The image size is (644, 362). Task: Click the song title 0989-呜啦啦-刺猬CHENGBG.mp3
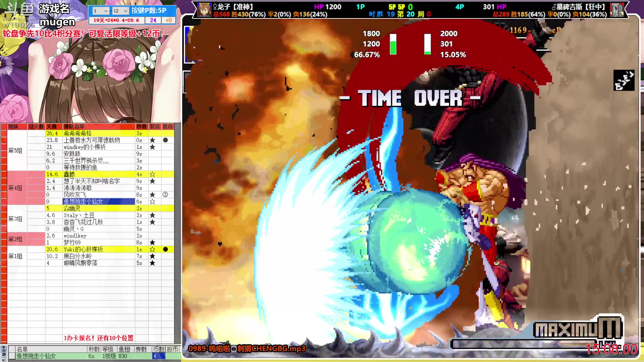(247, 349)
